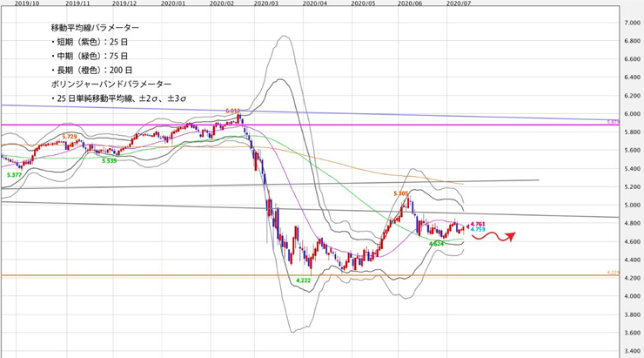644x358 pixels.
Task: Click the green 4.222 low label
Action: 303,280
